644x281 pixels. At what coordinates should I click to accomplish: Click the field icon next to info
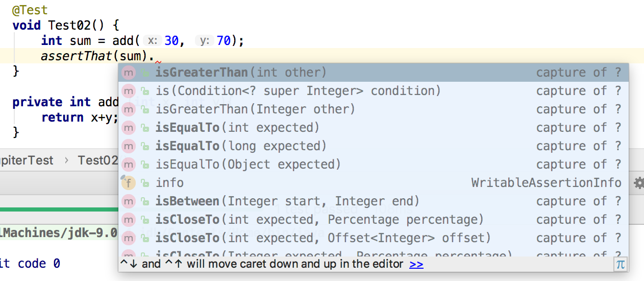pyautogui.click(x=128, y=183)
